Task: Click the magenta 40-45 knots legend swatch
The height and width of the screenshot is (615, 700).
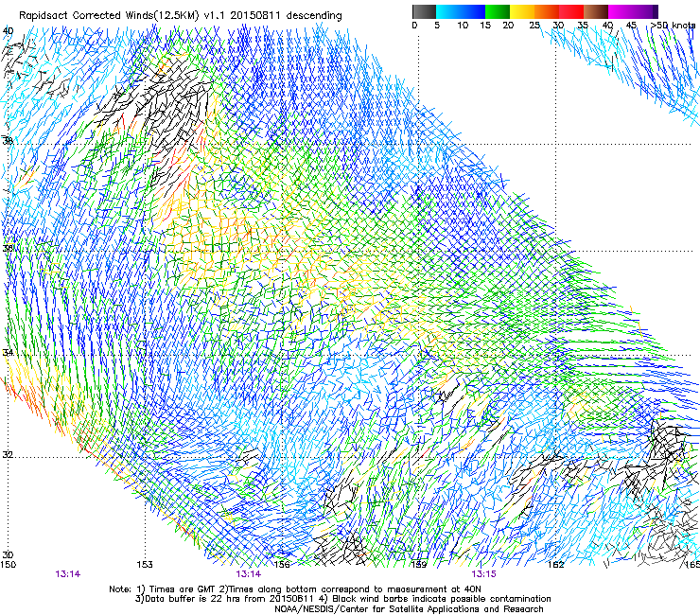Action: click(x=621, y=11)
